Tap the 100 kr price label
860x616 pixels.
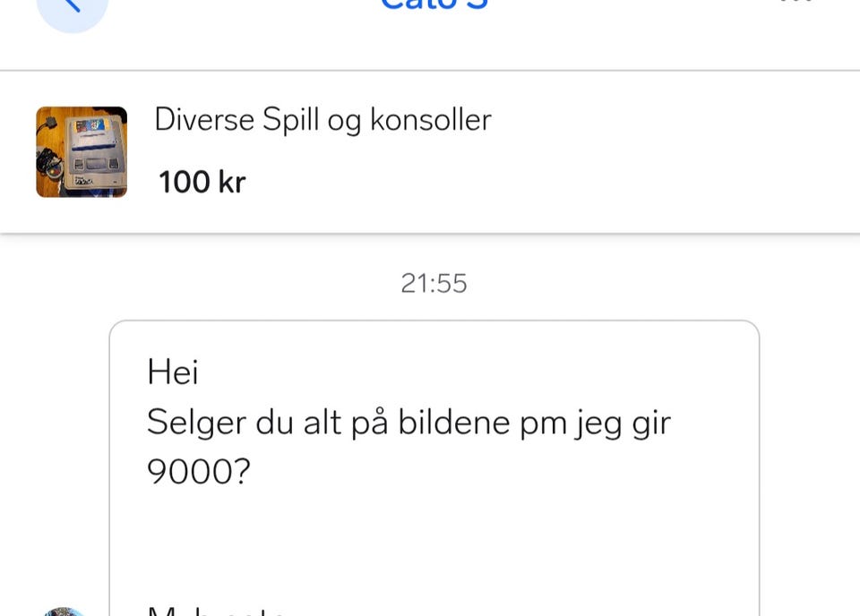click(200, 182)
